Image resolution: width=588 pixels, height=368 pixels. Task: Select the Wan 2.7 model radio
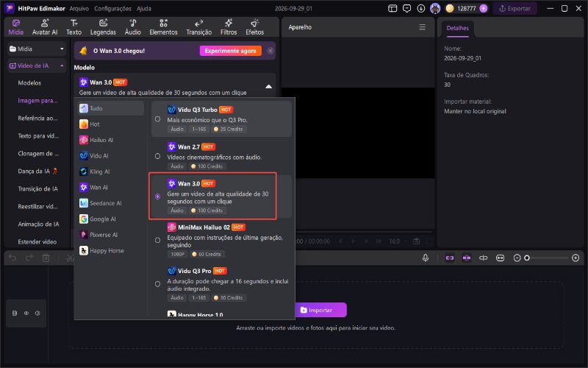pos(157,156)
